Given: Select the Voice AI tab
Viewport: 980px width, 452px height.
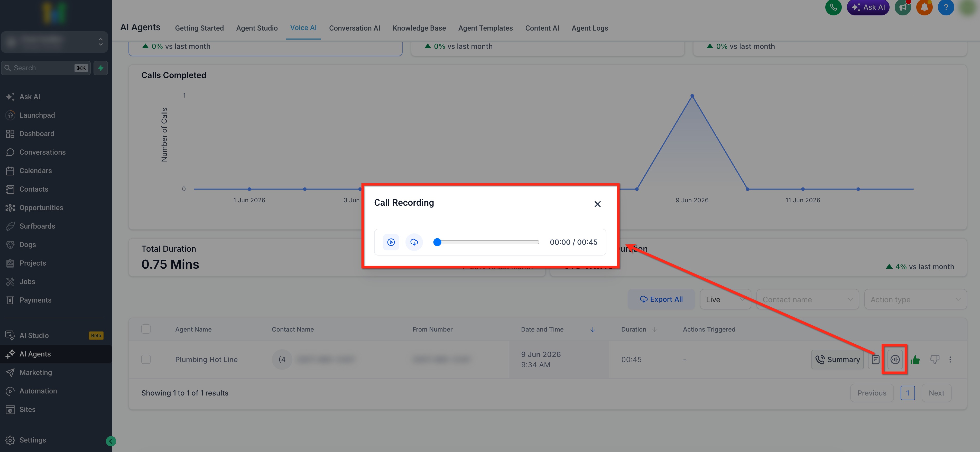Looking at the screenshot, I should 303,28.
